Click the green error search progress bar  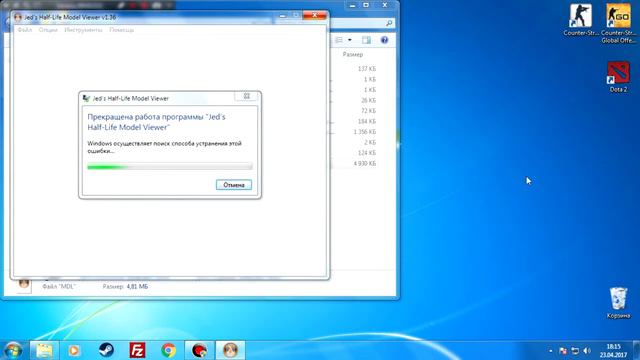170,166
